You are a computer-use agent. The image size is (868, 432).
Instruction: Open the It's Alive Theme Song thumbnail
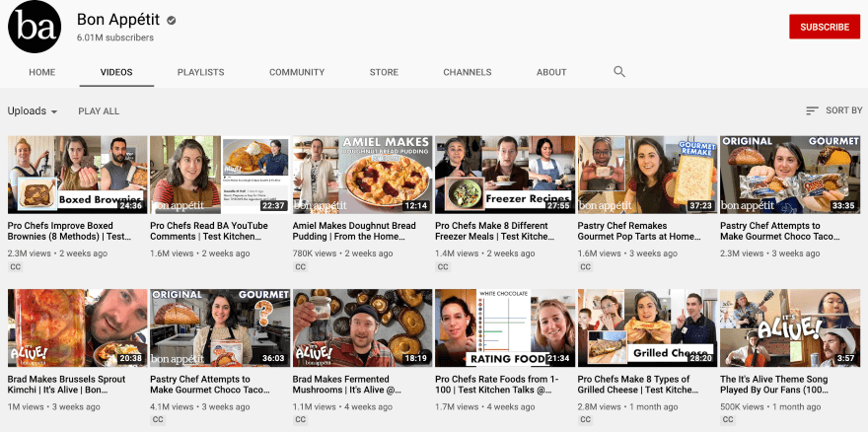789,327
